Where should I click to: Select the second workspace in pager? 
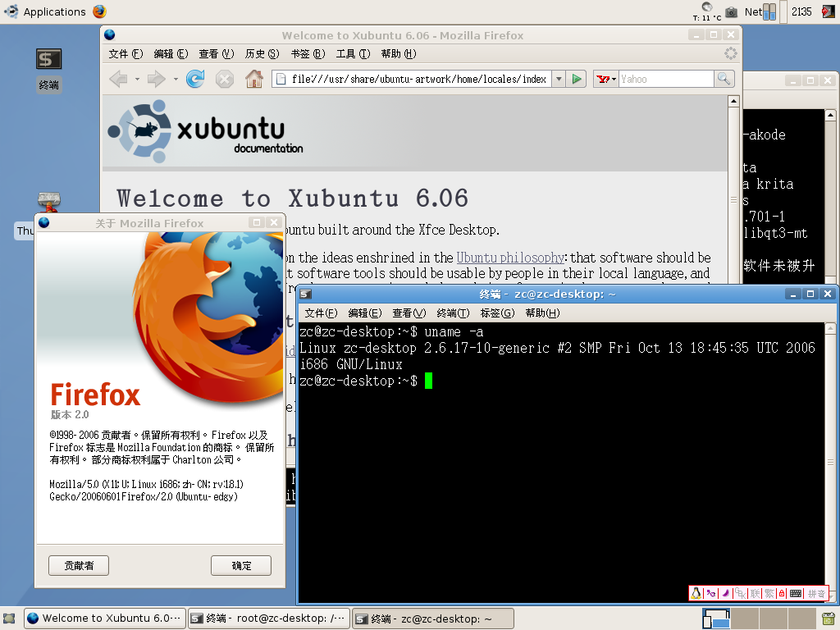pyautogui.click(x=745, y=619)
